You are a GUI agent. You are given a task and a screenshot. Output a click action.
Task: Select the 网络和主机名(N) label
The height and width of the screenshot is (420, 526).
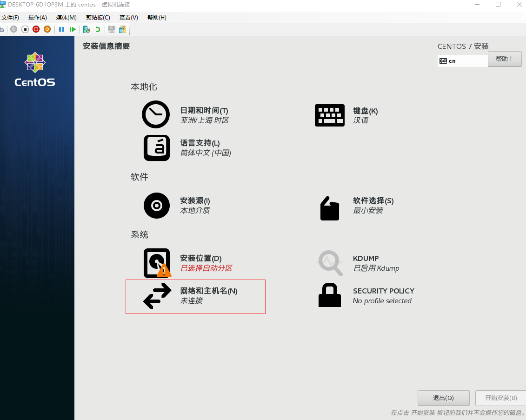pyautogui.click(x=209, y=291)
